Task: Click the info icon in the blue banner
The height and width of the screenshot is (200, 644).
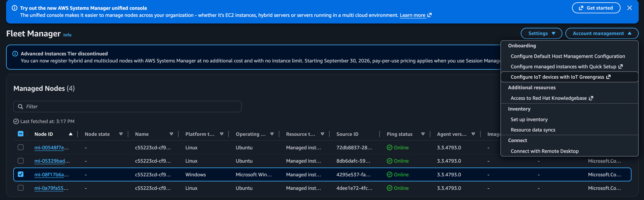Action: click(14, 8)
